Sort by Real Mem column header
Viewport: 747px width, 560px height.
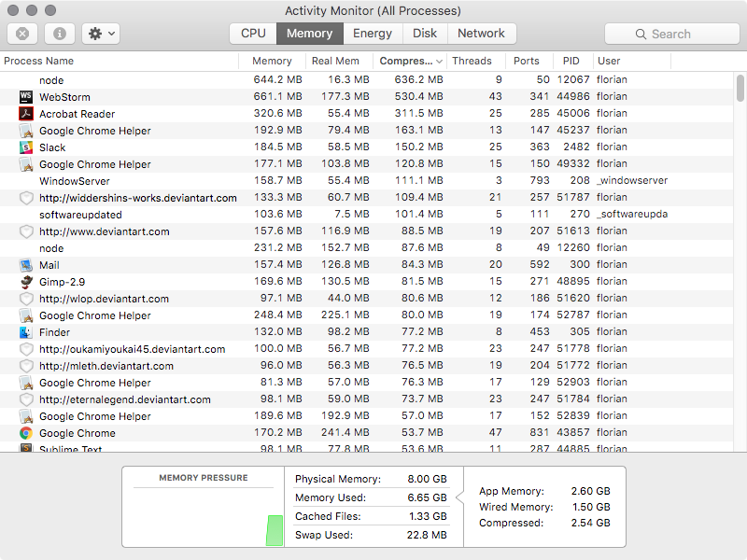(x=335, y=61)
